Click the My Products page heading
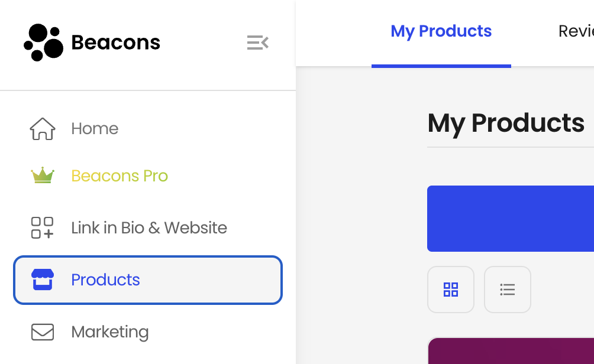594x364 pixels. [506, 123]
